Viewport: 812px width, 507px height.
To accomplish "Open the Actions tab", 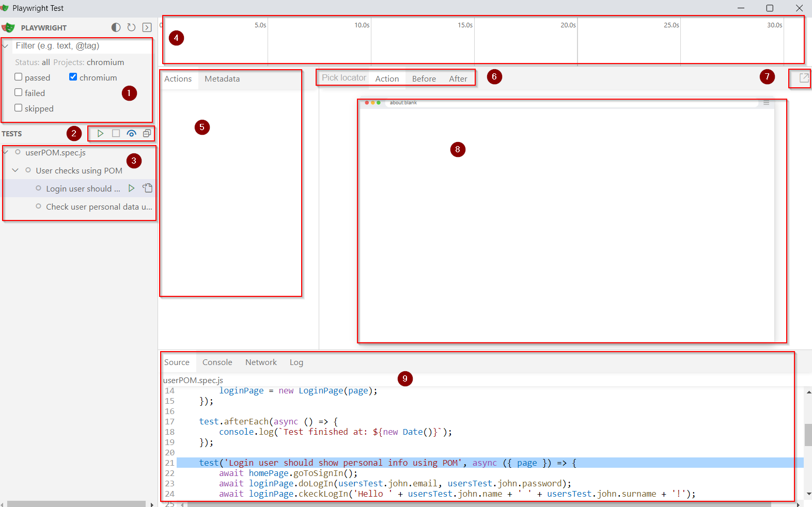I will (178, 79).
